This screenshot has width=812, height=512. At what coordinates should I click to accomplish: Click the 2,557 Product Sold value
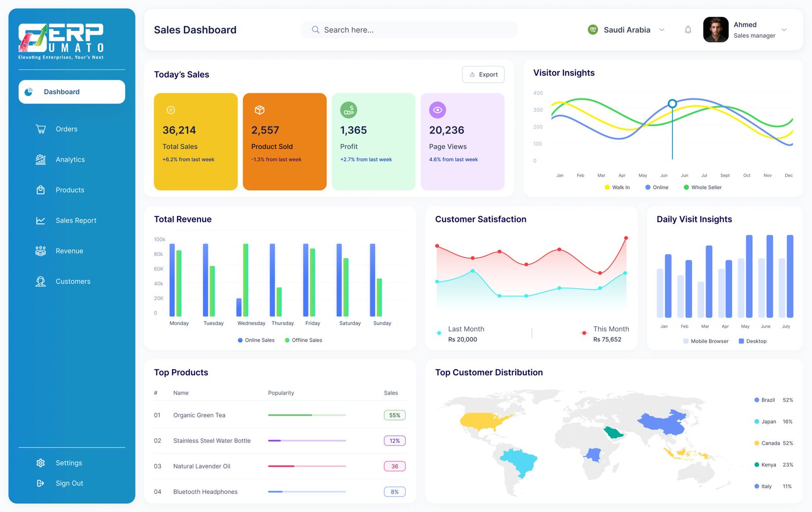coord(265,131)
